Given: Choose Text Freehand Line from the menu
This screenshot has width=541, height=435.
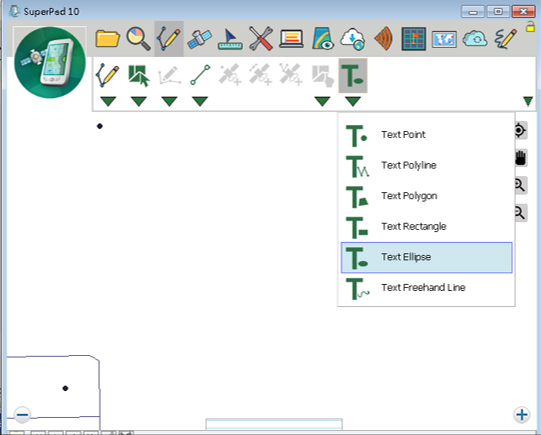Looking at the screenshot, I should (426, 288).
